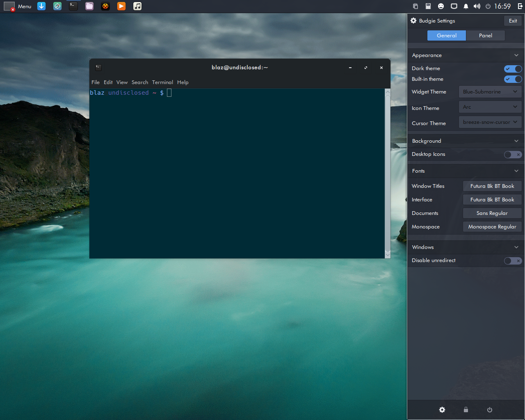Change the Documents font Sans Regular
Image resolution: width=525 pixels, height=420 pixels.
[492, 213]
